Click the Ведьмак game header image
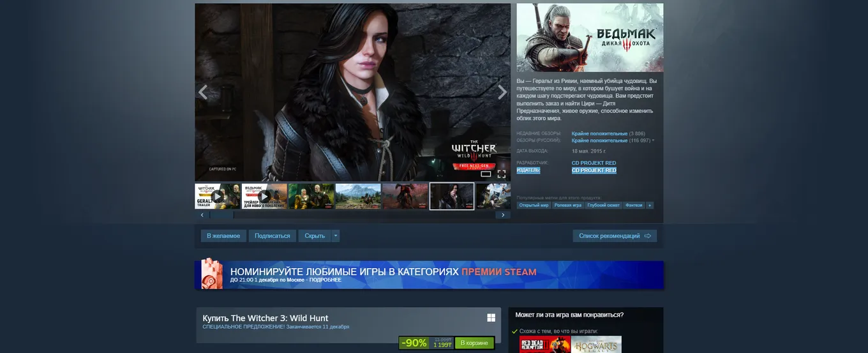The image size is (868, 353). pyautogui.click(x=590, y=38)
